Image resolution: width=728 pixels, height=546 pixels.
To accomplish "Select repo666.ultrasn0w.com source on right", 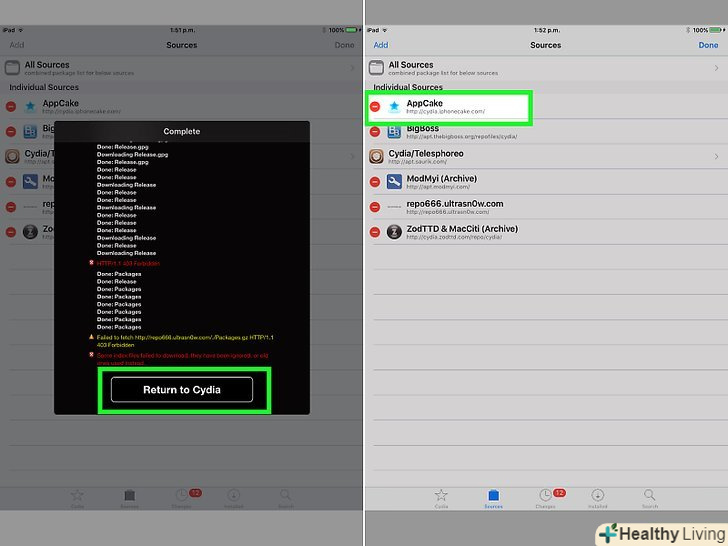I will point(455,204).
